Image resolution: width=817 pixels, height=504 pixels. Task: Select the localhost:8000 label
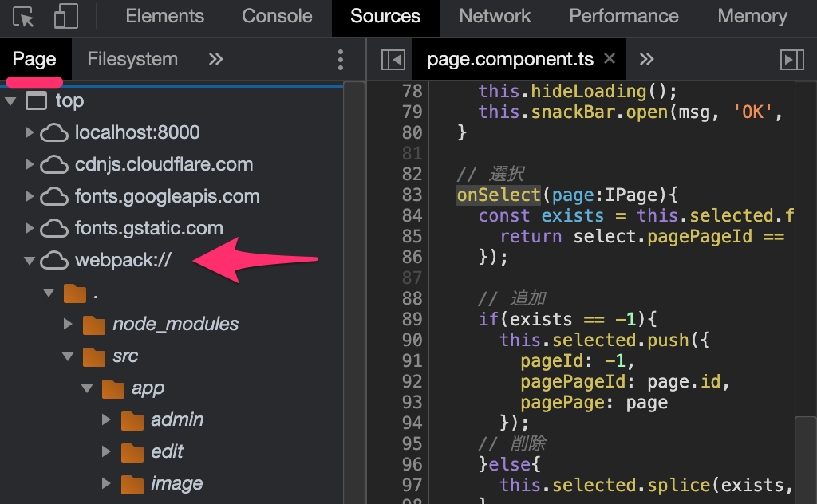pyautogui.click(x=137, y=132)
